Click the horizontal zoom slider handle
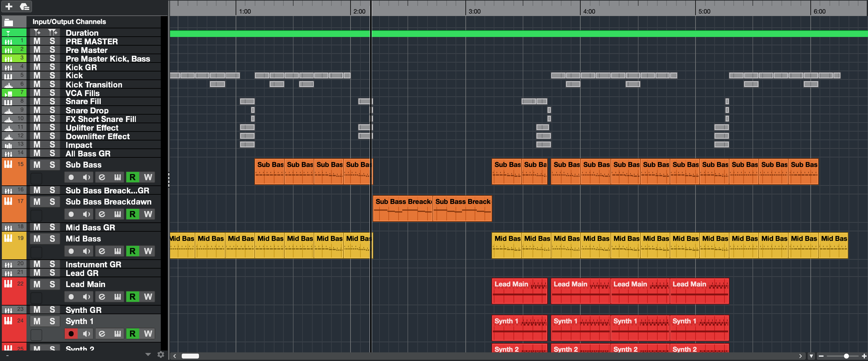The height and width of the screenshot is (361, 868). point(846,356)
